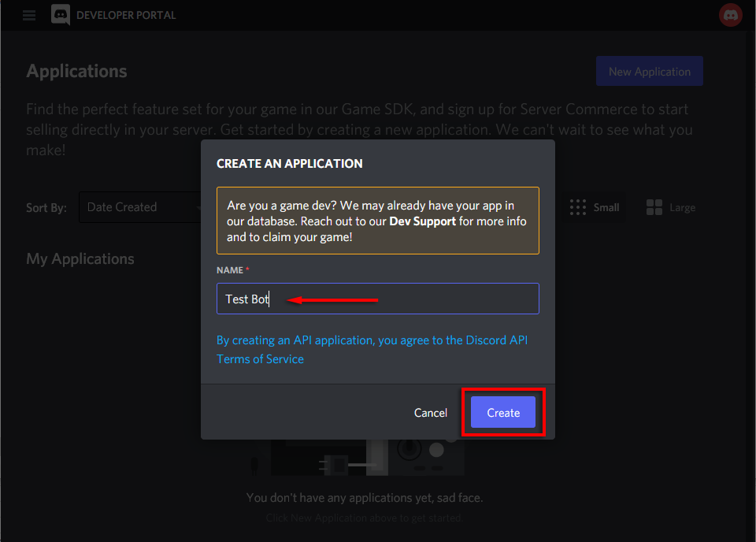Screen dimensions: 756x542
Task: Focus the Name field containing Test Bot
Action: click(x=378, y=299)
